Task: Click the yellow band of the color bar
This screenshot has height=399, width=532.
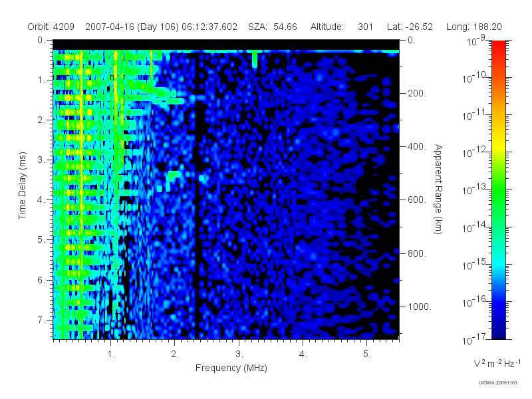Action: [498, 146]
